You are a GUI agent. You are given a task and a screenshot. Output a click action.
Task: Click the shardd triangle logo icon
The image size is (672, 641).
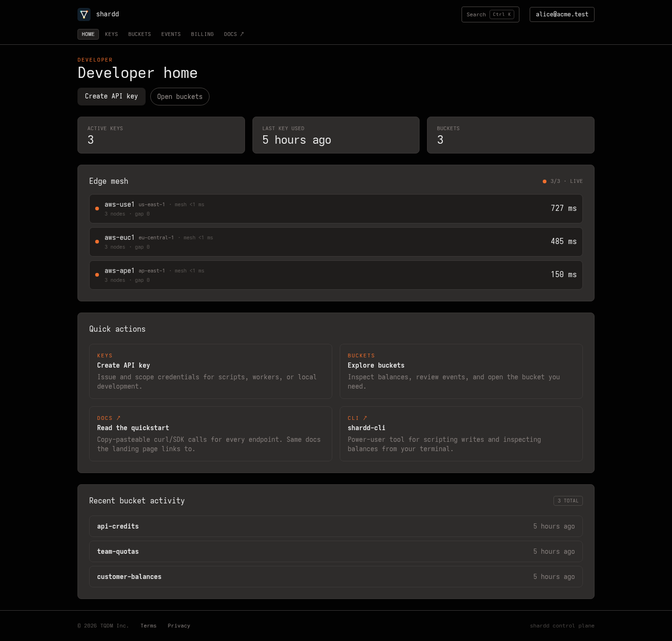pyautogui.click(x=84, y=14)
